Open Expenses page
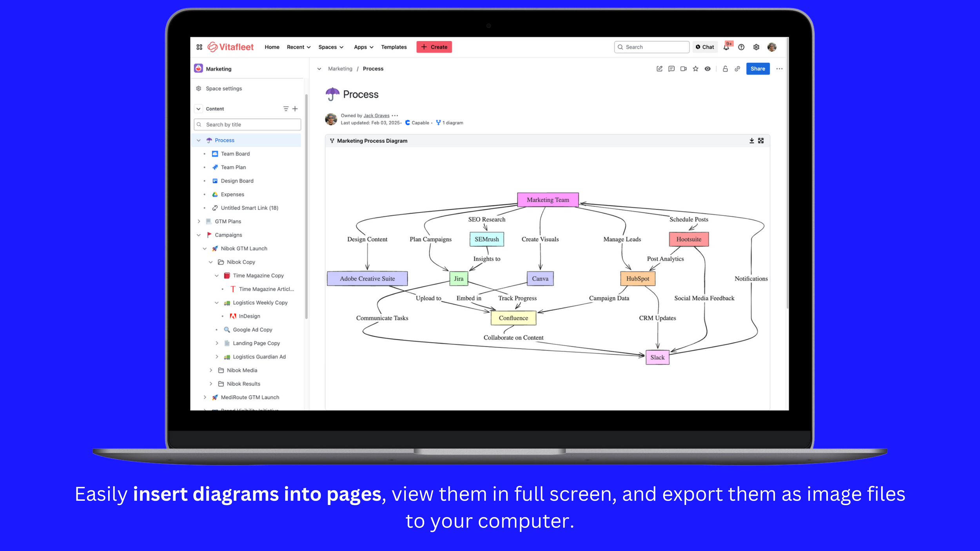The height and width of the screenshot is (551, 980). pyautogui.click(x=232, y=194)
